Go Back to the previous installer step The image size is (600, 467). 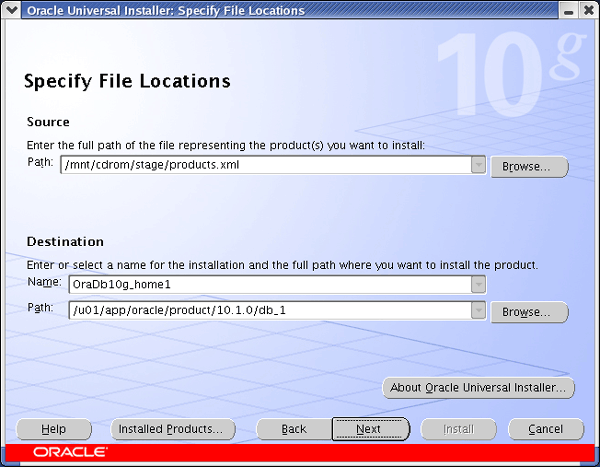click(293, 429)
